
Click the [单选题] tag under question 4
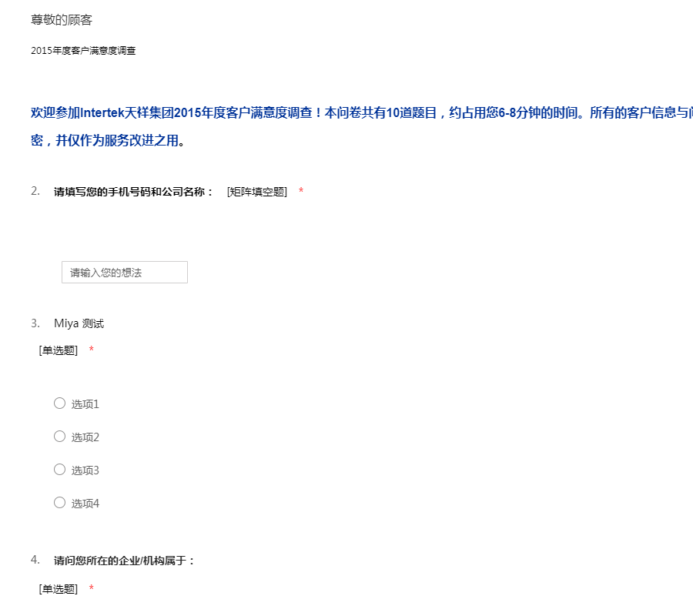click(59, 589)
